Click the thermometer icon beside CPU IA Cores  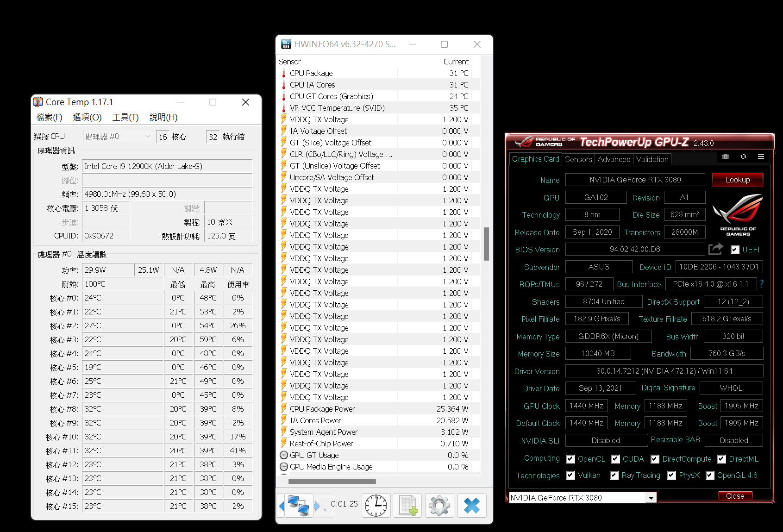(x=284, y=85)
